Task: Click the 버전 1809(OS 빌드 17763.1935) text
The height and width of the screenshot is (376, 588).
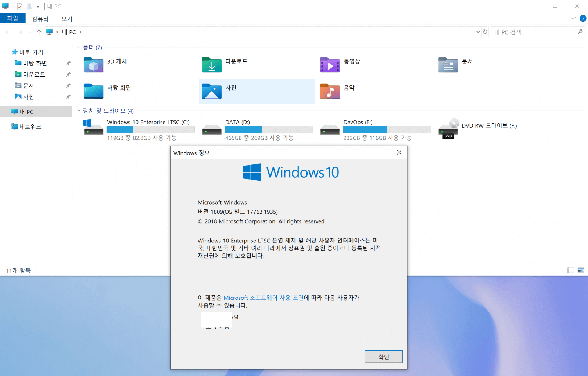Action: coord(238,212)
